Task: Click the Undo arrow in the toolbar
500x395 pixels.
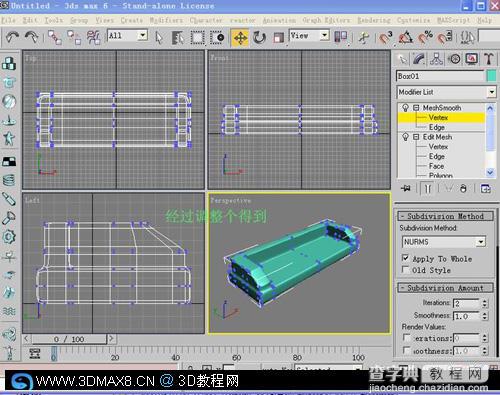Action: coord(12,37)
